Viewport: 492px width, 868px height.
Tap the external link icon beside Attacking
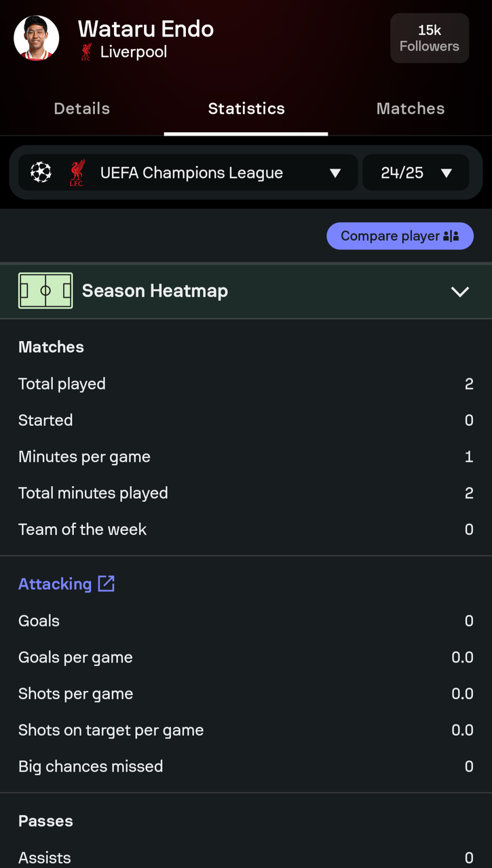107,584
